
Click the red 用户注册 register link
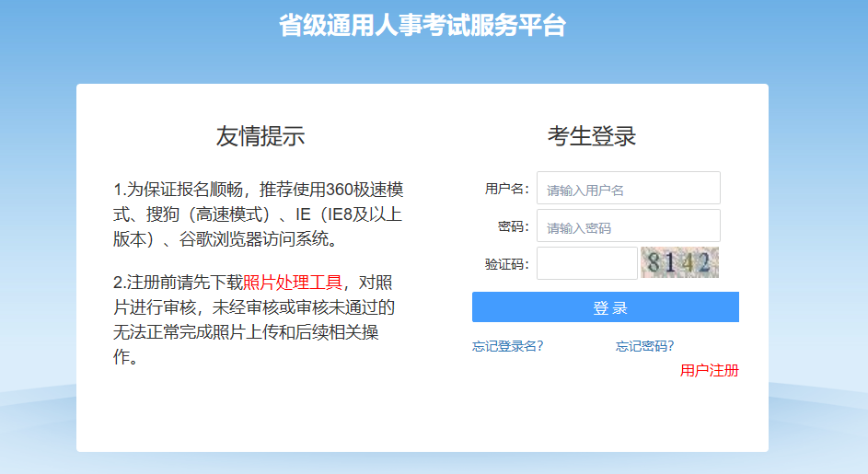point(709,370)
